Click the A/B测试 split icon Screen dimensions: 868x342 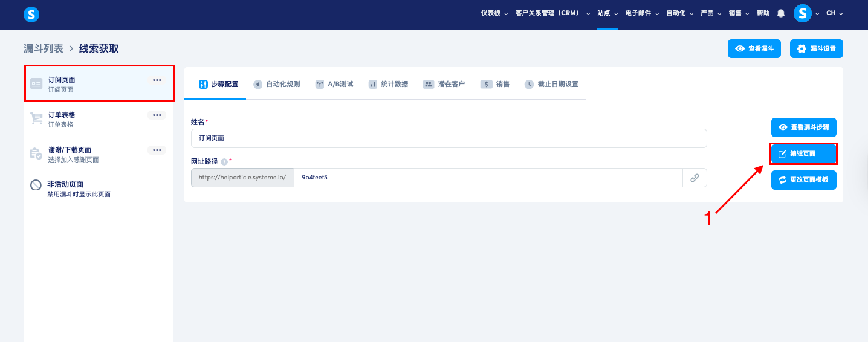click(320, 84)
